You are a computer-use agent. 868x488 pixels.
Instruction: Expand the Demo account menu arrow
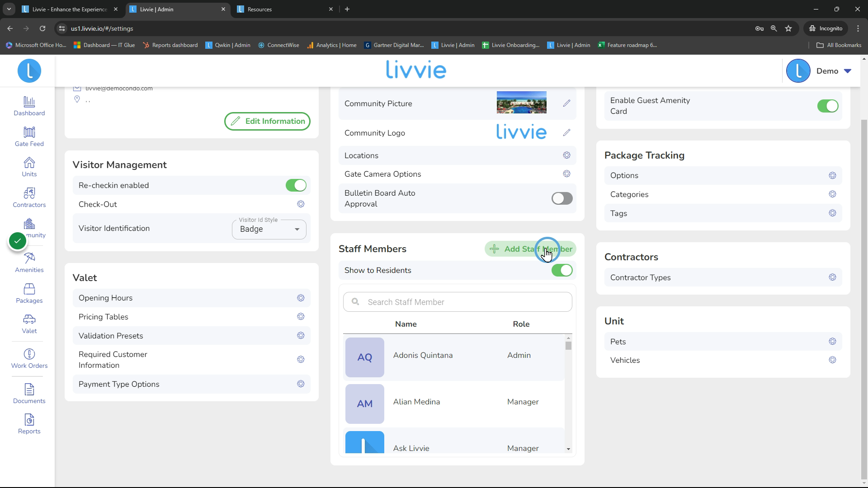(848, 71)
